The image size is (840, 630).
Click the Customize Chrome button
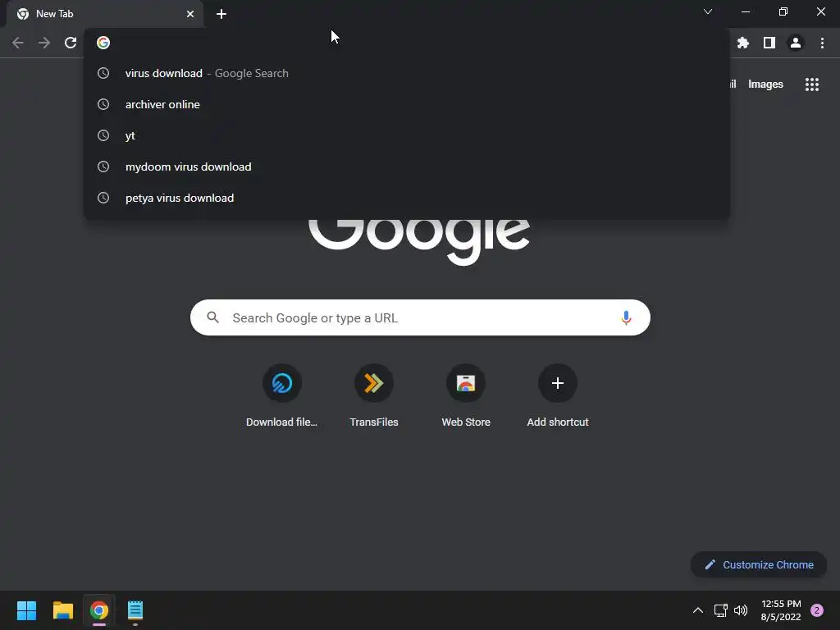[x=759, y=564]
